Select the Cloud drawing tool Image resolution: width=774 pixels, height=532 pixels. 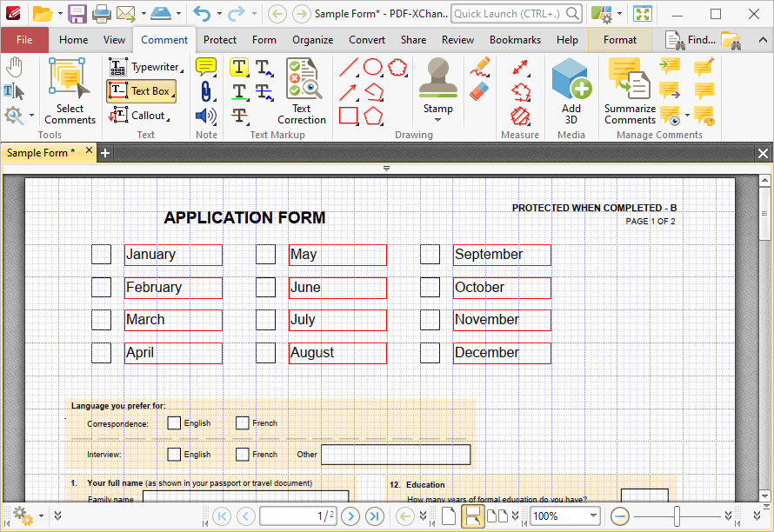tap(397, 67)
